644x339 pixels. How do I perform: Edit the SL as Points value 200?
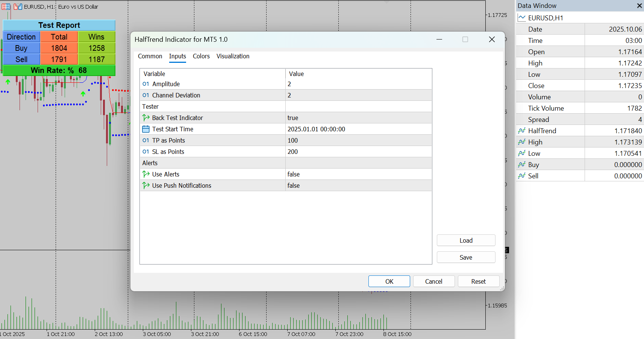pos(359,152)
